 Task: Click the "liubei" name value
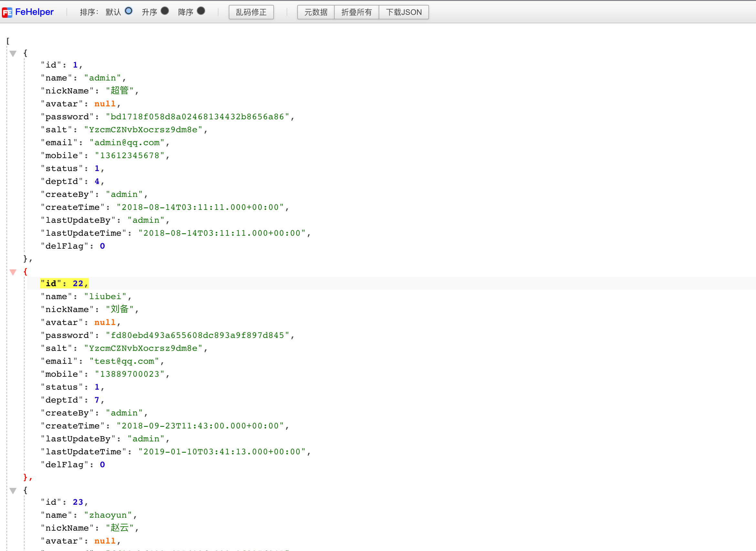pyautogui.click(x=105, y=297)
